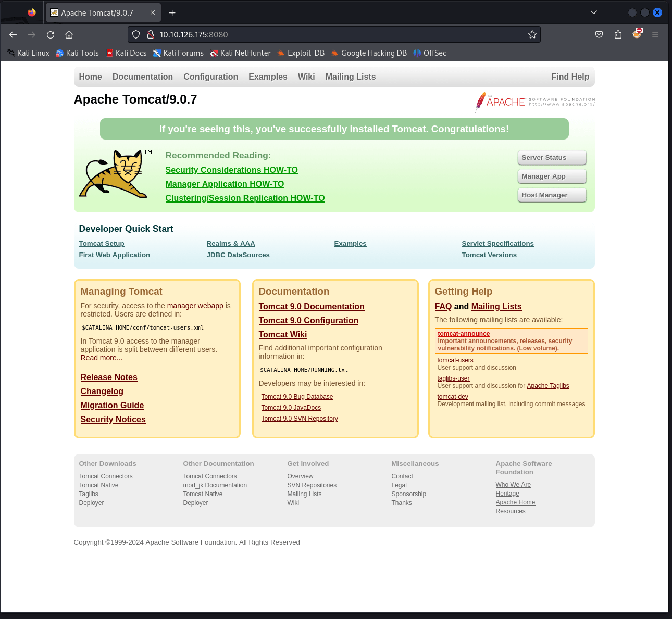
Task: Open the Home nav item
Action: point(90,77)
